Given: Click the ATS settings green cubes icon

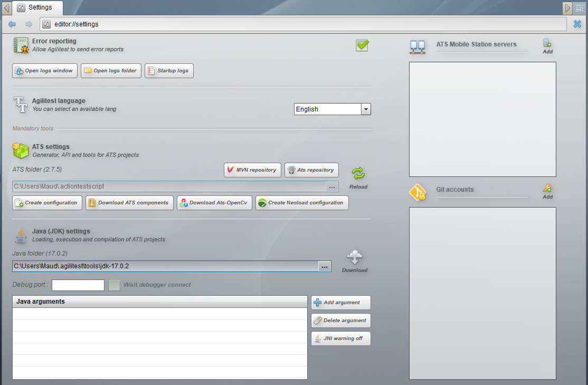Looking at the screenshot, I should [21, 151].
